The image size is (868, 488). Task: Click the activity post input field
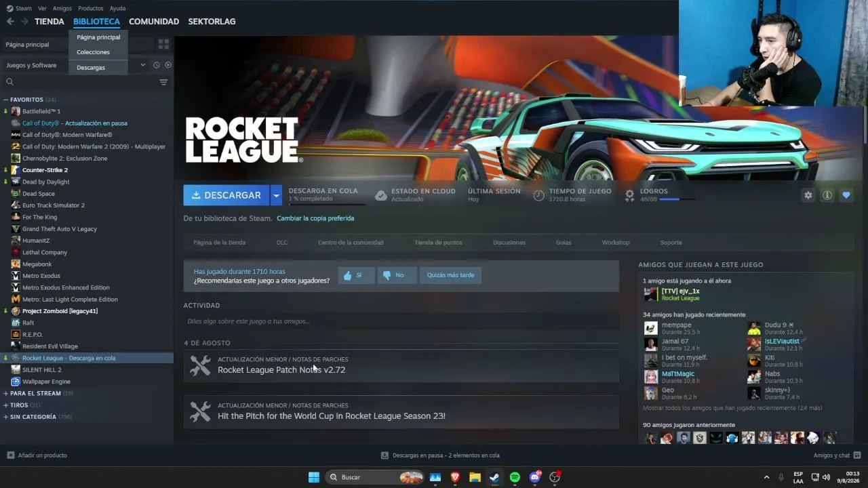point(401,321)
